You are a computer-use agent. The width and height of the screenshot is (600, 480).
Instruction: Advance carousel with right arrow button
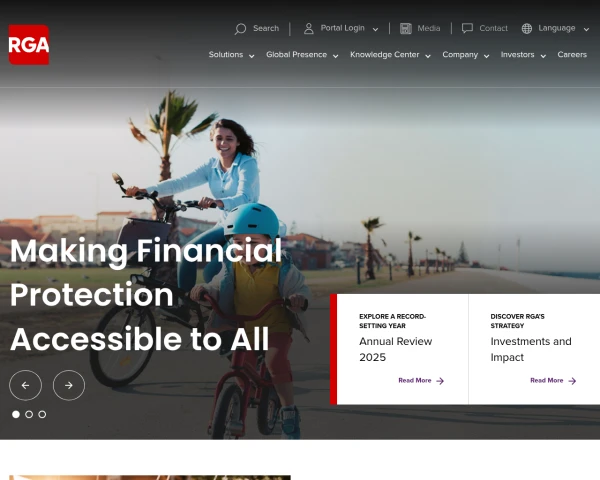69,385
